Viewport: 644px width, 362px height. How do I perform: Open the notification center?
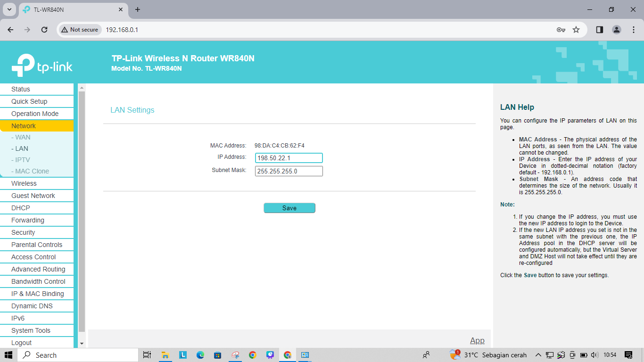pos(628,355)
